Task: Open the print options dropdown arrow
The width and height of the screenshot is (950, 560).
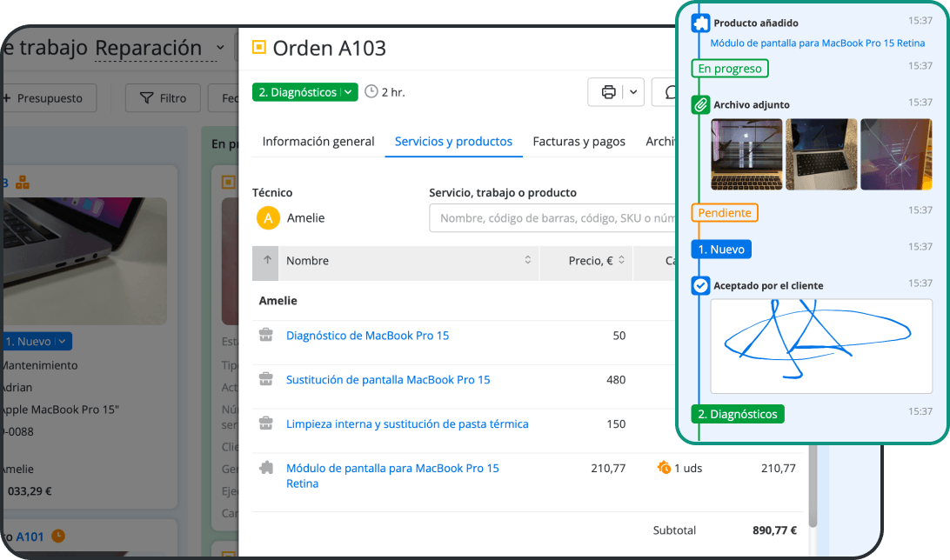Action: coord(633,92)
